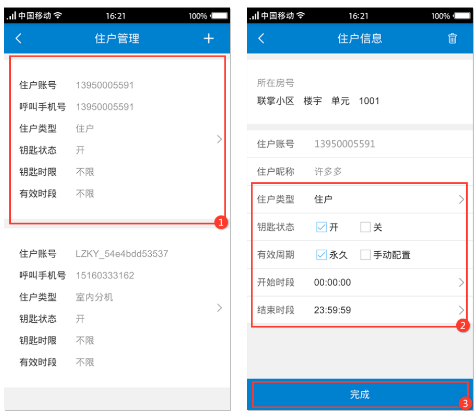Tap the trash icon to delete resident
Screen dimensions: 475x411
(452, 38)
